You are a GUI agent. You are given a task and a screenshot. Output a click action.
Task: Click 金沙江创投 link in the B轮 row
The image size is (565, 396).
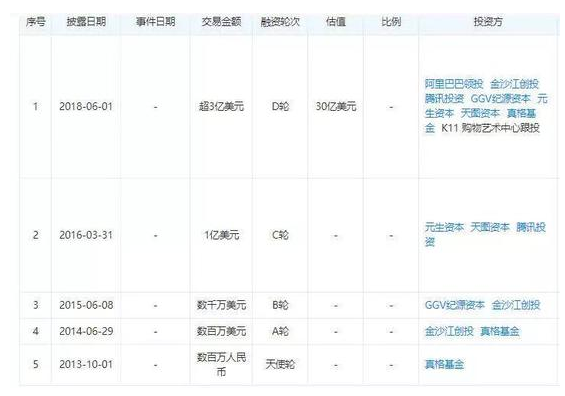click(x=516, y=305)
